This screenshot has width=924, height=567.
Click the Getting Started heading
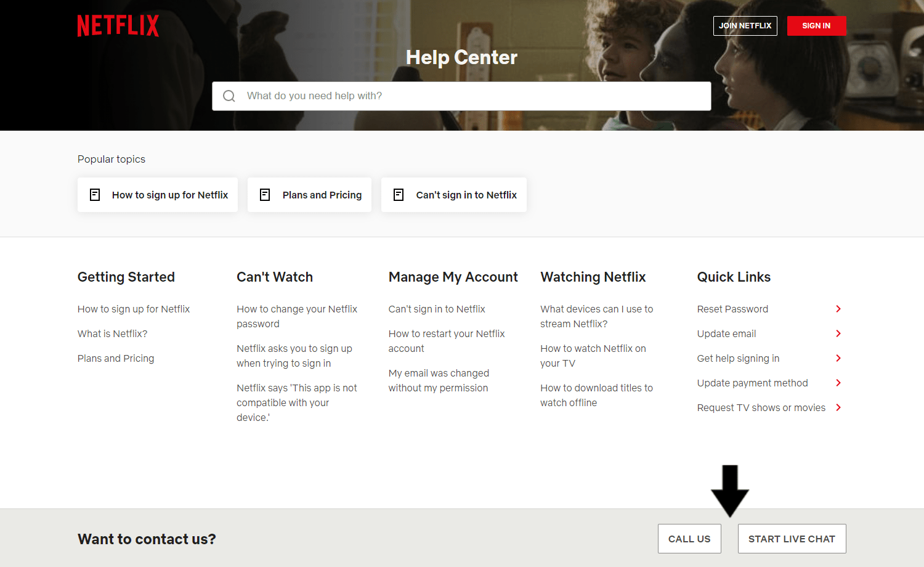(x=126, y=277)
